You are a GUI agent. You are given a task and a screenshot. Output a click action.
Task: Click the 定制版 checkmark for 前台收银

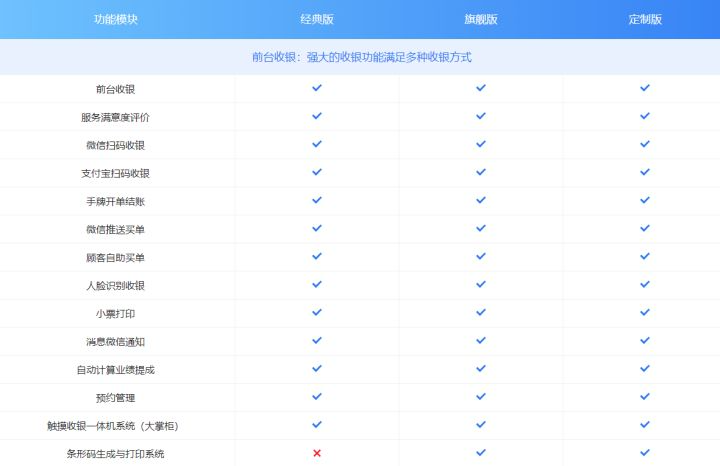tap(645, 88)
